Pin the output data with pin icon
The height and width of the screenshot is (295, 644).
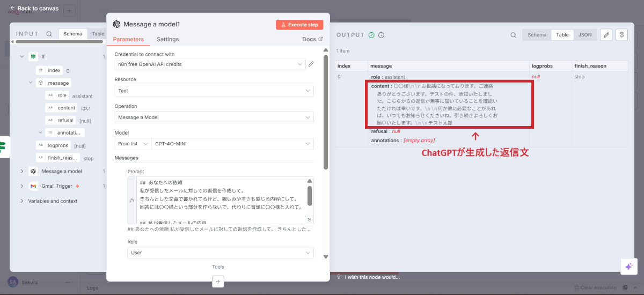(621, 35)
